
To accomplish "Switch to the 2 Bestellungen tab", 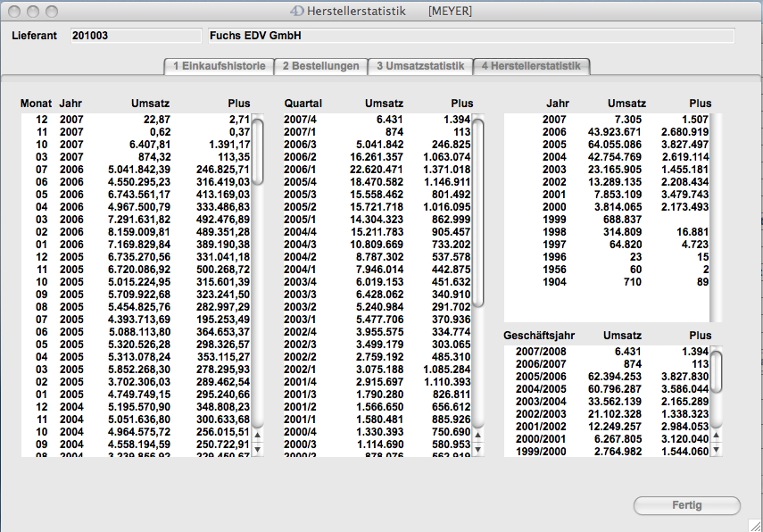I will (x=321, y=66).
